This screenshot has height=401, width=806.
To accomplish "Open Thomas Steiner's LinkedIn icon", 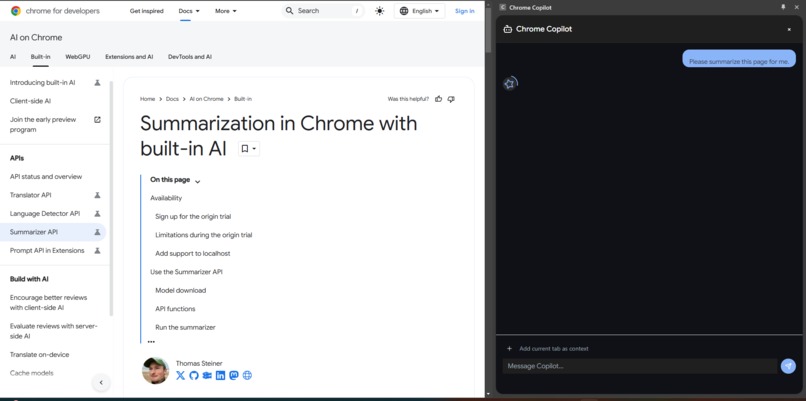I will (221, 376).
